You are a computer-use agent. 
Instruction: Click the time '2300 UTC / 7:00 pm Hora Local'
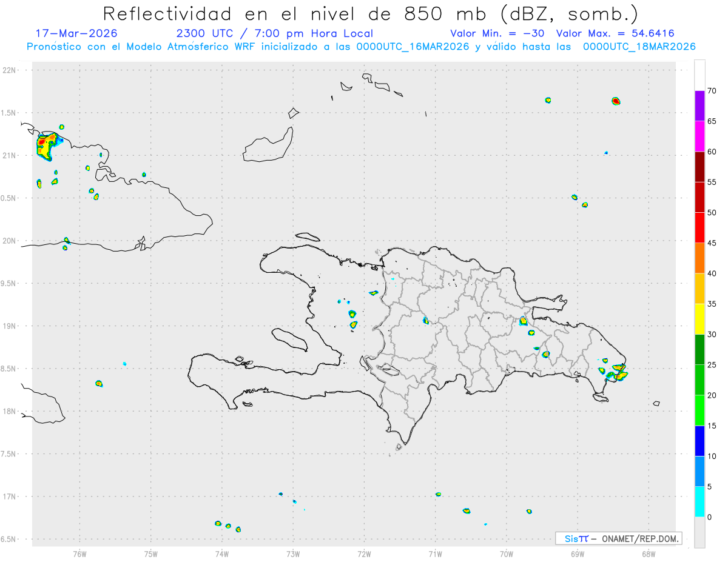coord(274,33)
